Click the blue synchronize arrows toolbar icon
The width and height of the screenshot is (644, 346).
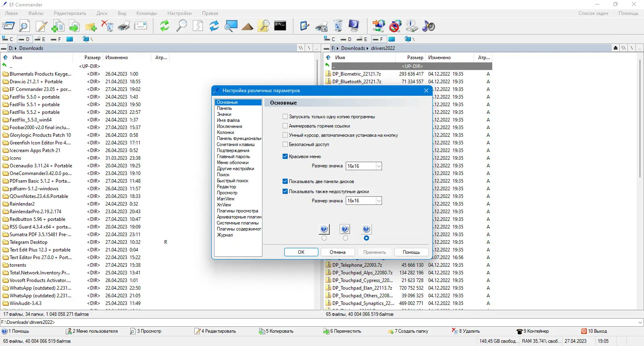(214, 26)
